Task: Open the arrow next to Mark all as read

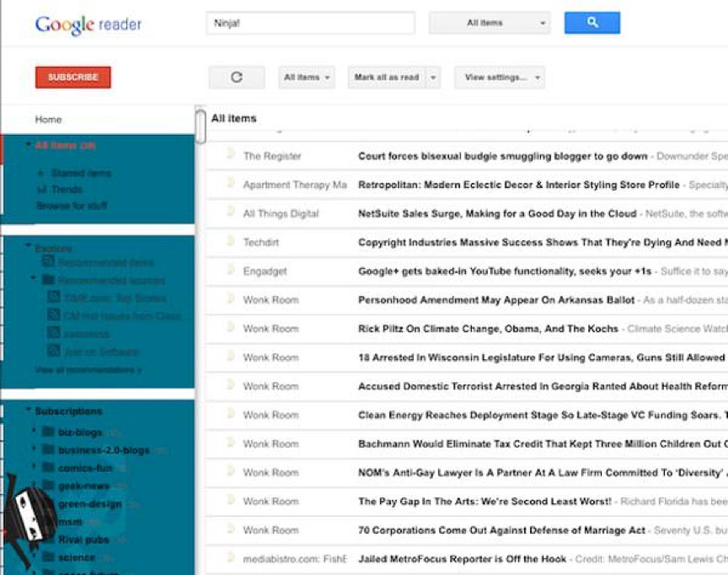Action: [x=433, y=77]
